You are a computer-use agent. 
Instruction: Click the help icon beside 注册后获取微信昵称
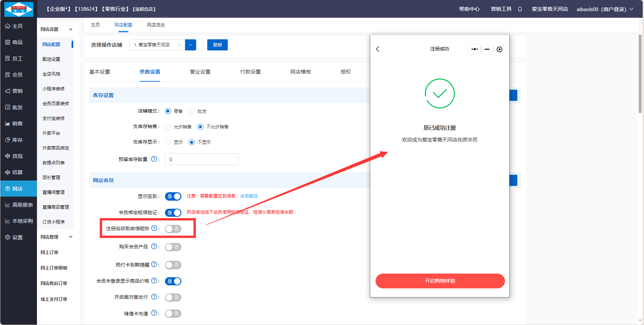coord(154,228)
